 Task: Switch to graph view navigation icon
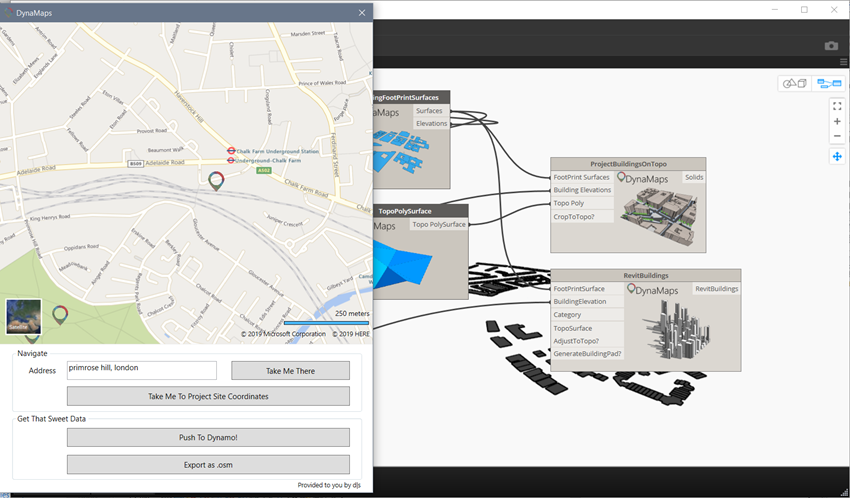click(x=829, y=83)
